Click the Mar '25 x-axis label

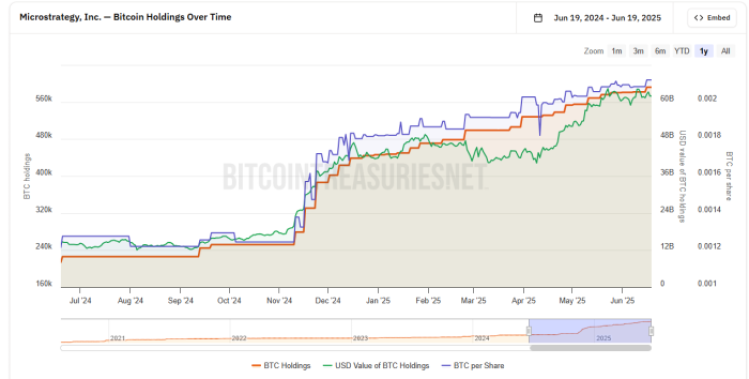tap(473, 301)
